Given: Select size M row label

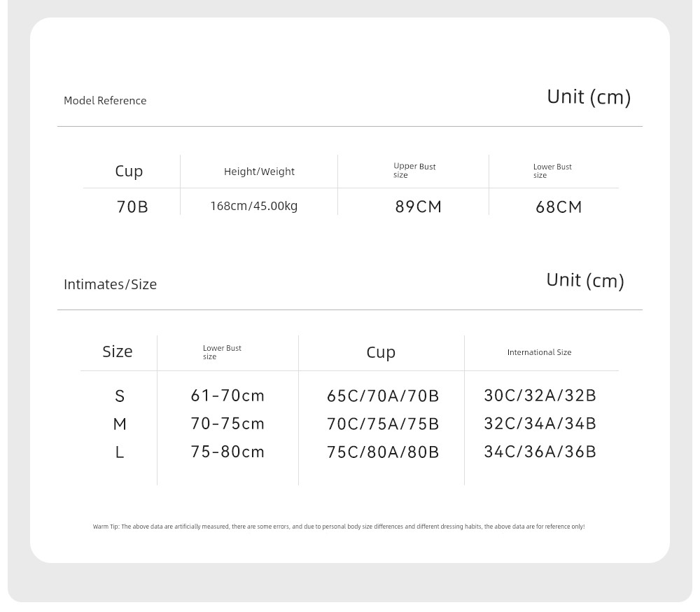Looking at the screenshot, I should tap(120, 424).
